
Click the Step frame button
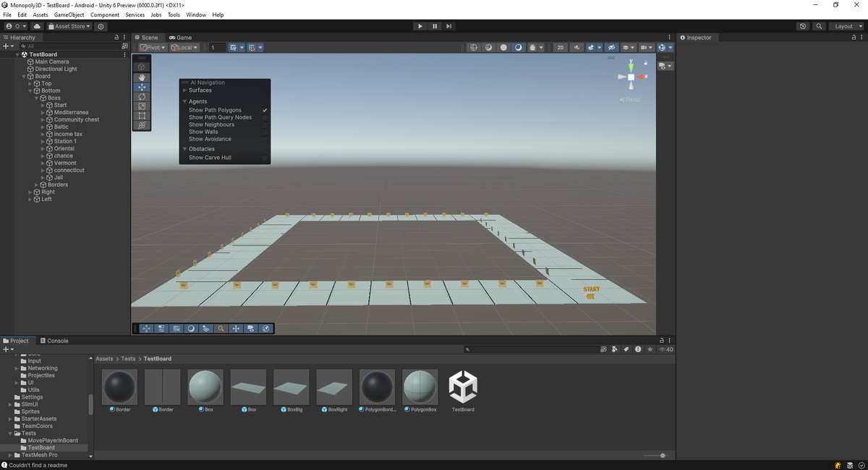[x=449, y=26]
